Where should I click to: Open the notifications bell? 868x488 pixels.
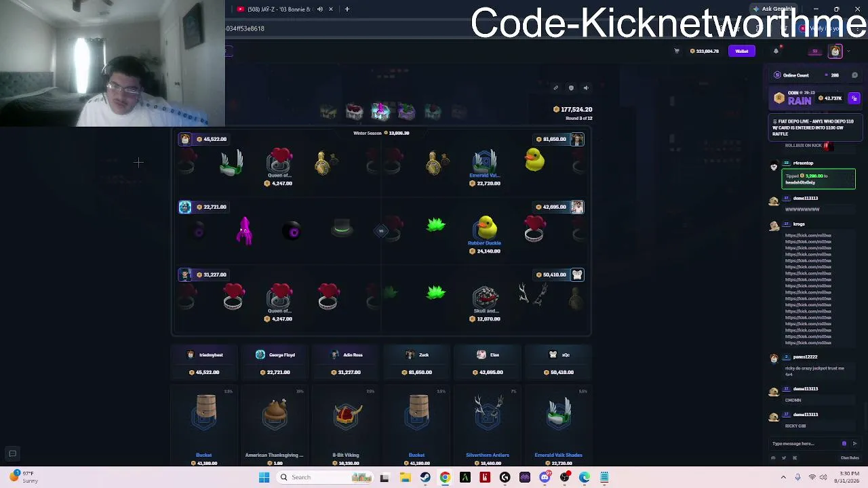(x=776, y=51)
